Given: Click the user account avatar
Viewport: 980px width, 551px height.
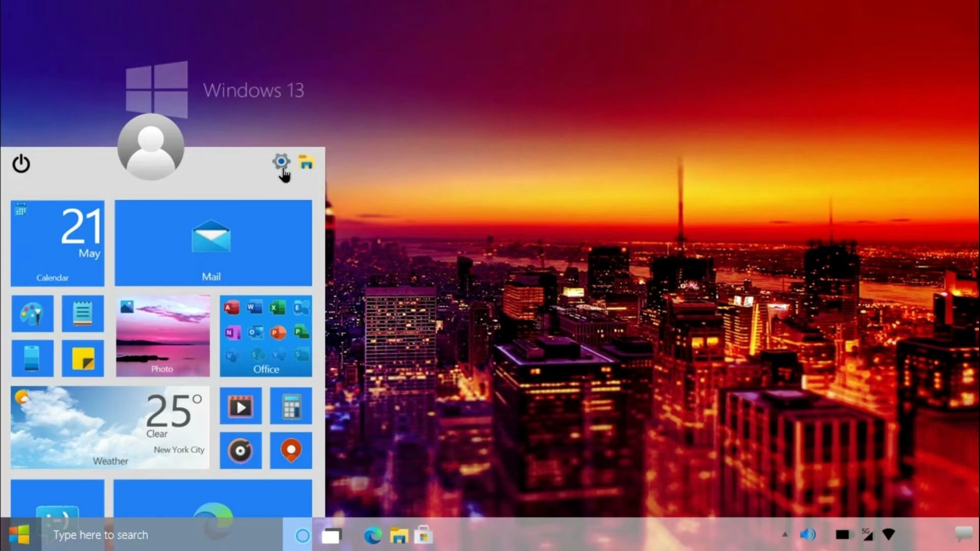Looking at the screenshot, I should [151, 147].
